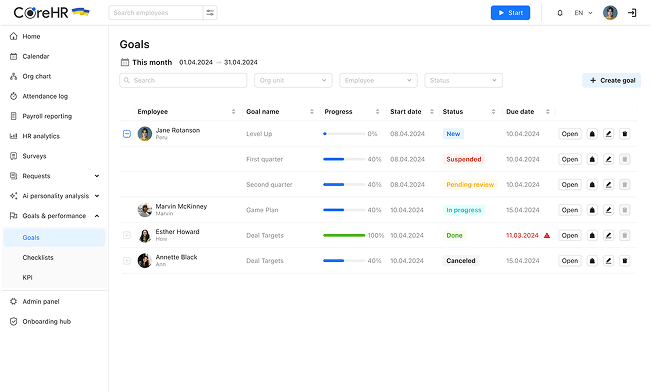
Task: Expand the Ai personality analysis menu
Action: [97, 196]
